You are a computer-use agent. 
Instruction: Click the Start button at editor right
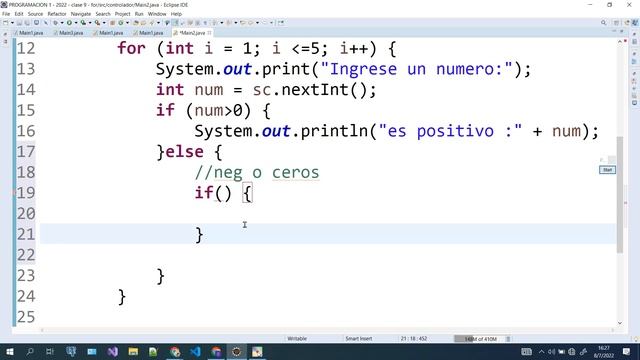607,170
